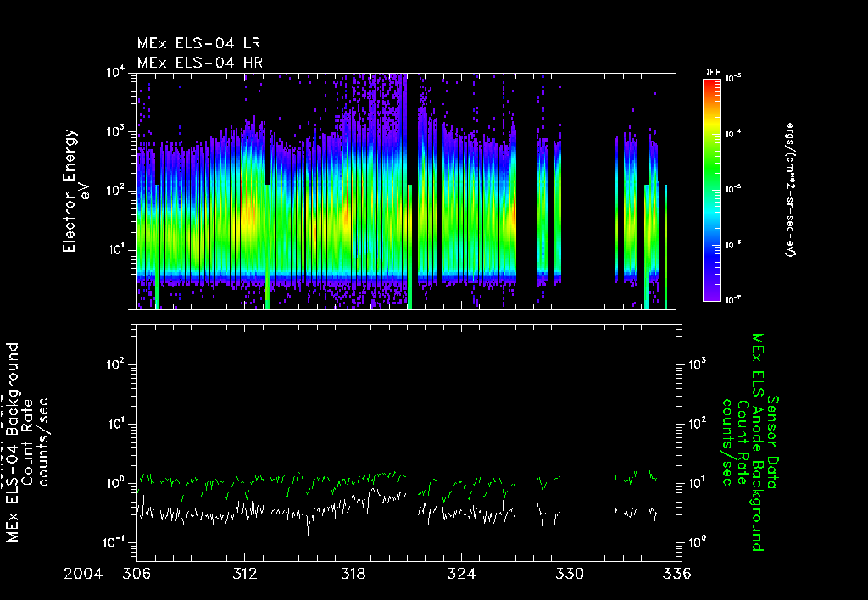The height and width of the screenshot is (600, 868).
Task: Click the green 'Sensor Data' label
Action: click(x=773, y=442)
